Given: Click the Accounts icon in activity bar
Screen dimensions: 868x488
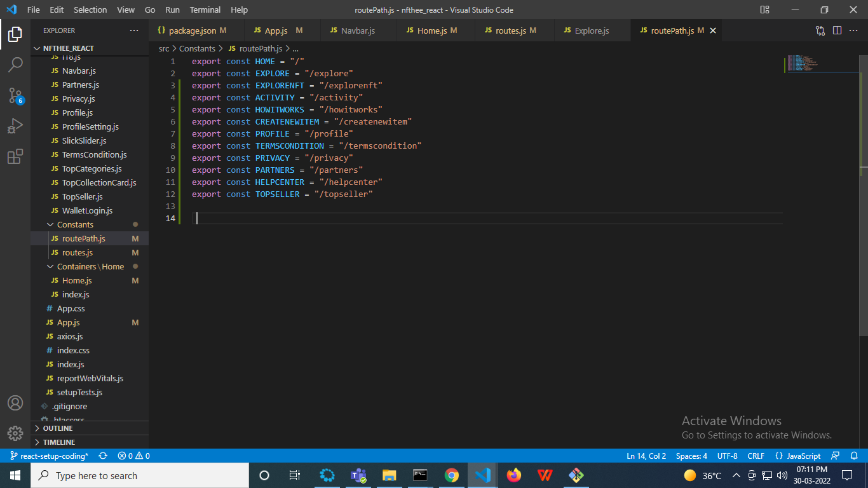Looking at the screenshot, I should (x=15, y=403).
